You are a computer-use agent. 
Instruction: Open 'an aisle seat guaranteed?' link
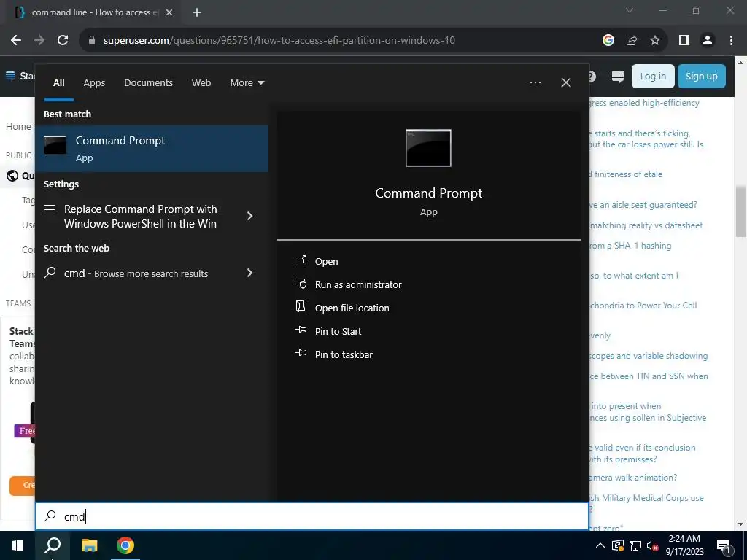click(643, 205)
